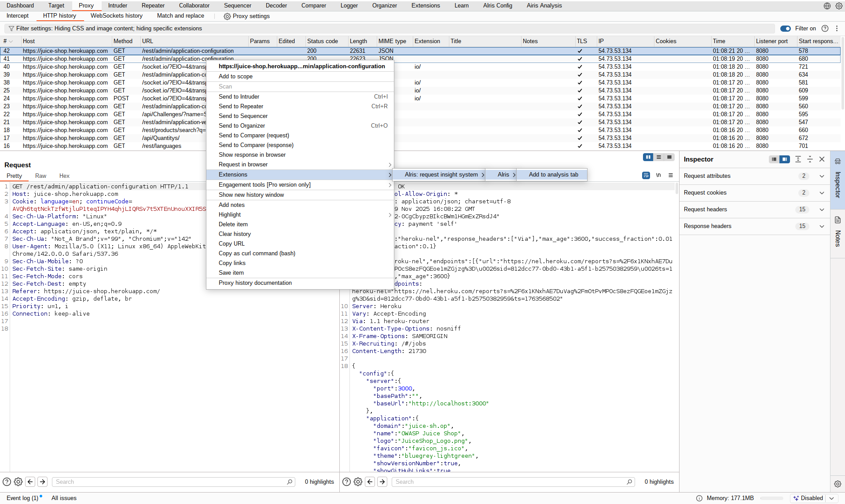Expand the Request headers section
The width and height of the screenshot is (845, 504).
tap(821, 210)
